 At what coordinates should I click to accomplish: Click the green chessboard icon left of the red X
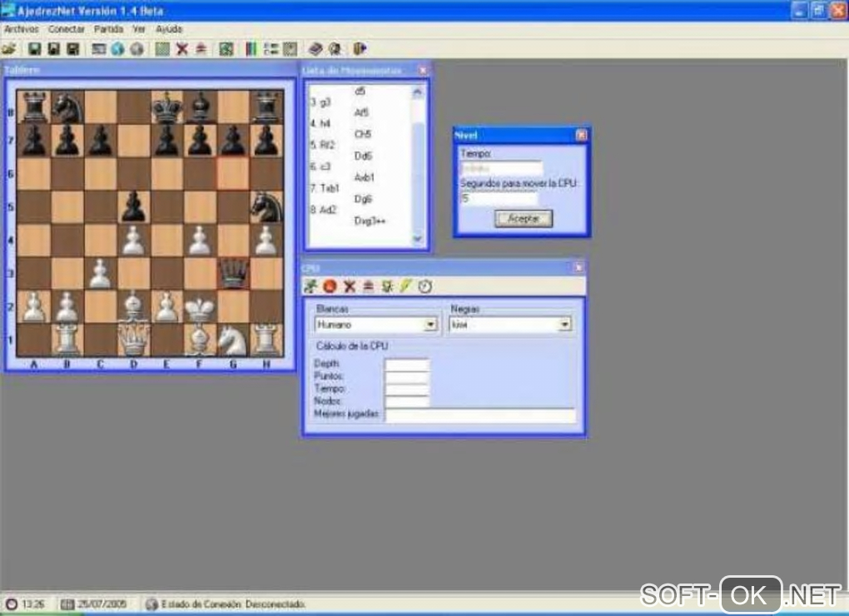[162, 49]
